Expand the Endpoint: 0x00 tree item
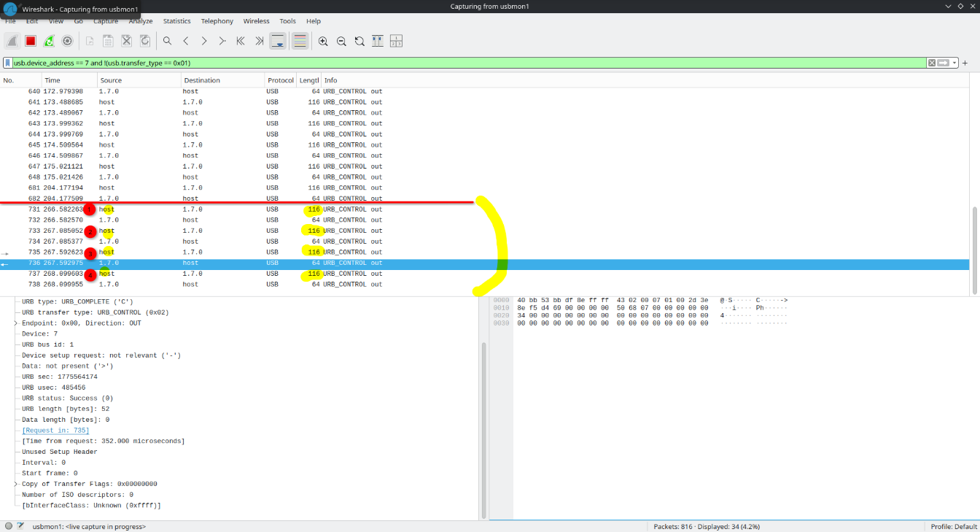Image resolution: width=980 pixels, height=532 pixels. (x=16, y=323)
